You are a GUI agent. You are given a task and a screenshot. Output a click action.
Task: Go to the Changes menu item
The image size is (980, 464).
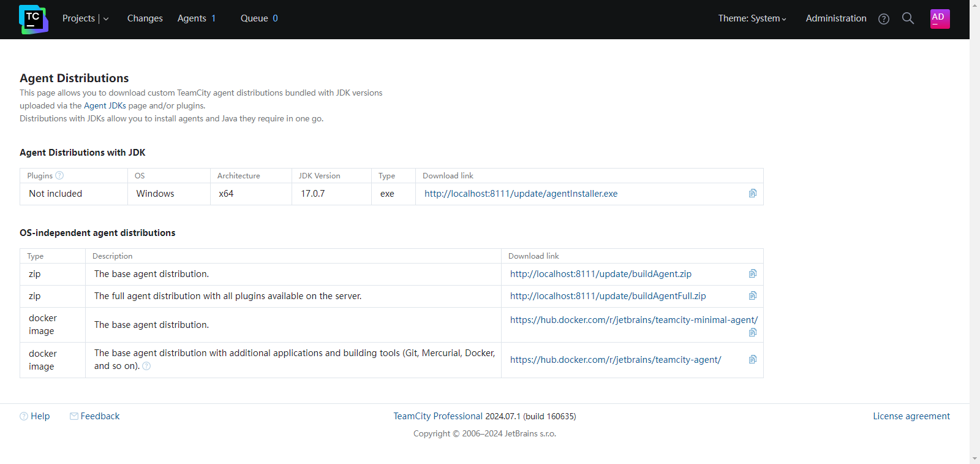pyautogui.click(x=145, y=18)
